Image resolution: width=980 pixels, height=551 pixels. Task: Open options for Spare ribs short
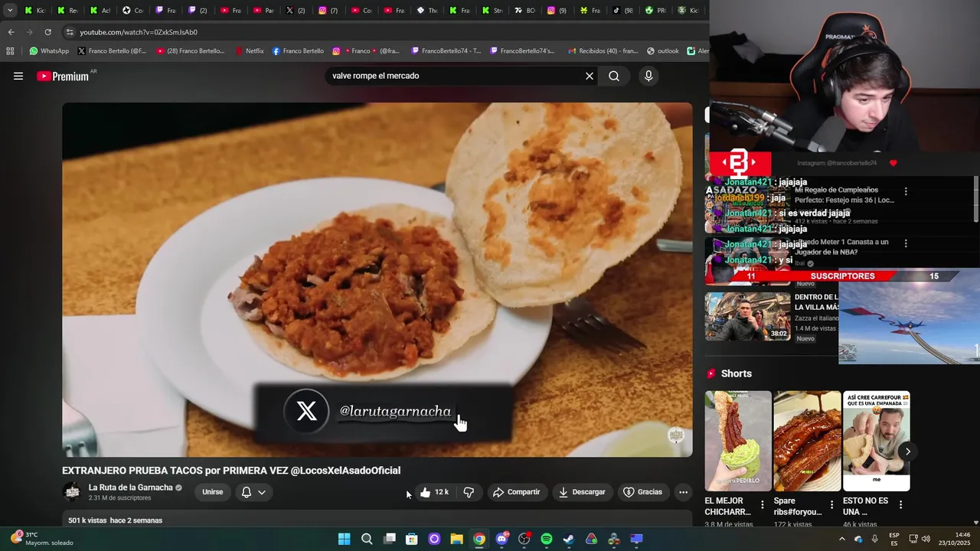pos(831,505)
